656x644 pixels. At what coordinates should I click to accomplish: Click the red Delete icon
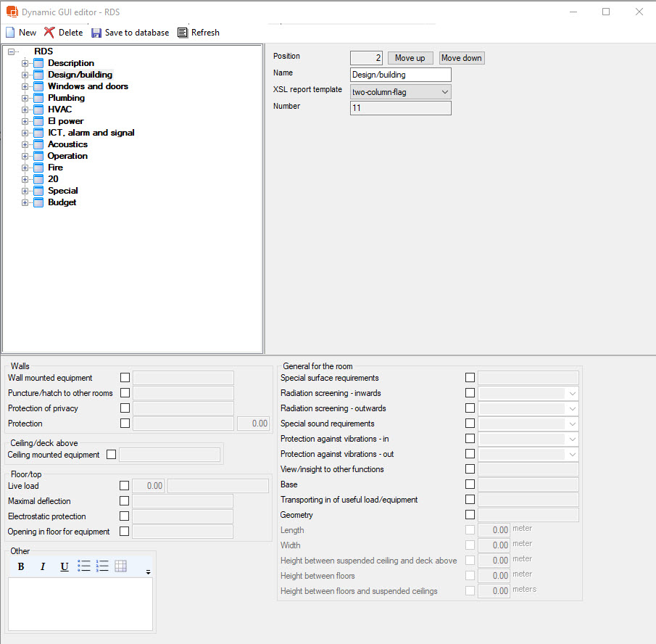(49, 33)
